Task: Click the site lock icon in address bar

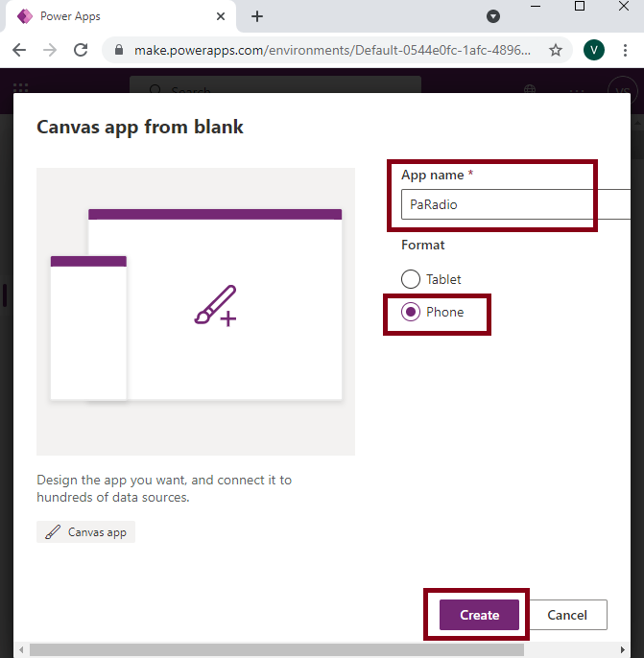Action: tap(119, 50)
